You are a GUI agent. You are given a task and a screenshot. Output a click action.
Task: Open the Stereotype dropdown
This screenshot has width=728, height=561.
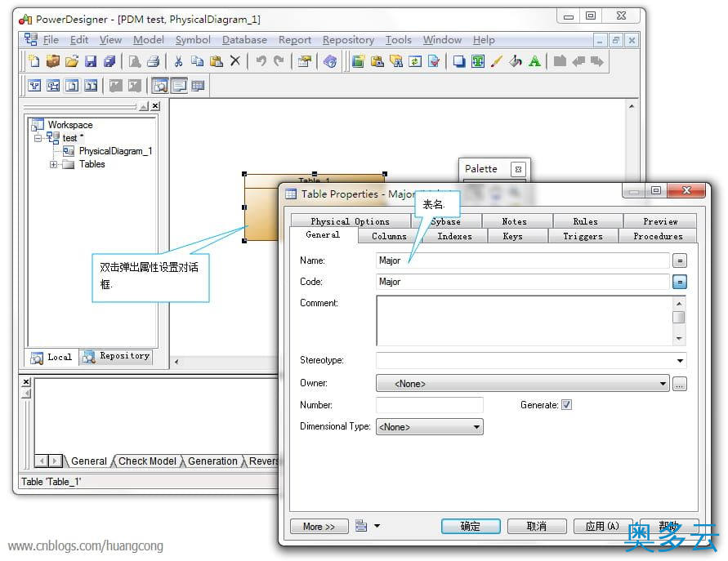(x=680, y=361)
